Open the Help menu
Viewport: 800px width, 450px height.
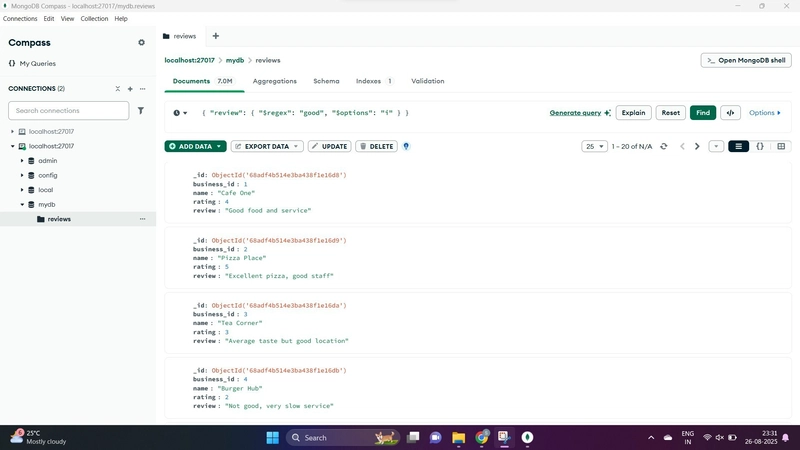coord(121,18)
